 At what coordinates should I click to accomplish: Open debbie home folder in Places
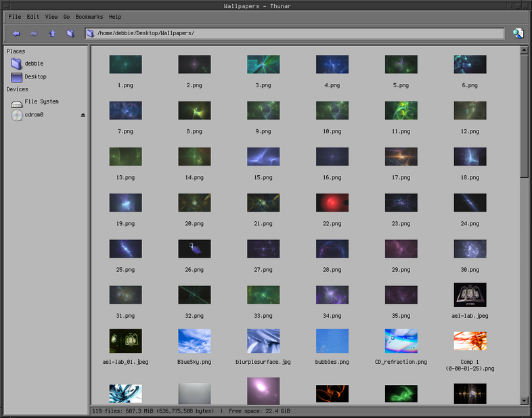(x=27, y=64)
